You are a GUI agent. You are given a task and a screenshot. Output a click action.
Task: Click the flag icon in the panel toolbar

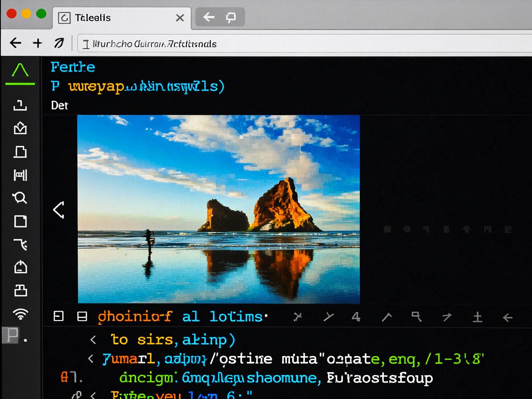coord(416,317)
